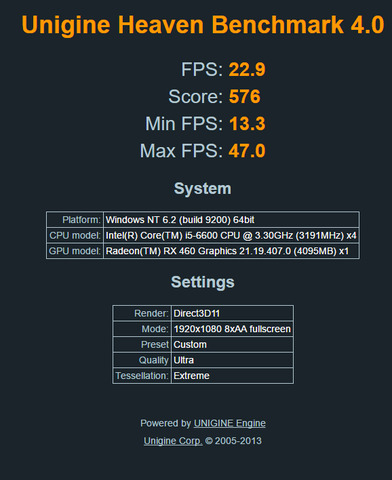This screenshot has height=480, width=392.
Task: Click the Settings section heading
Action: pos(203,282)
